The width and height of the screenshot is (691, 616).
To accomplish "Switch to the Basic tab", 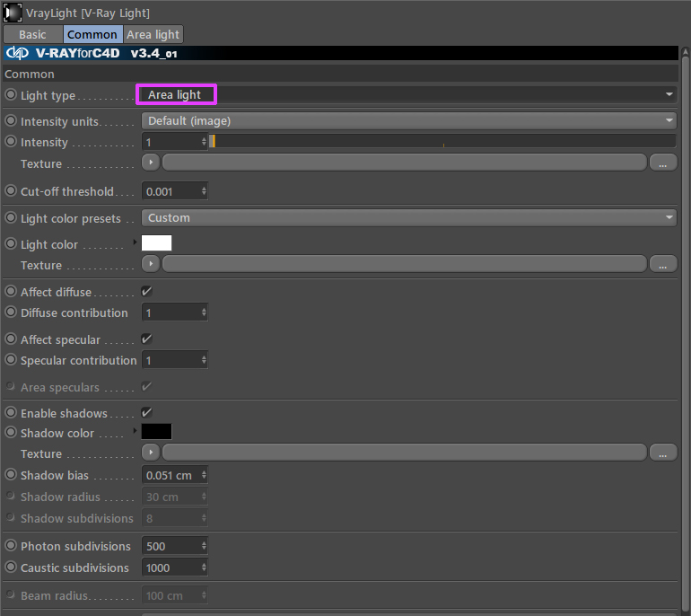I will coord(32,34).
